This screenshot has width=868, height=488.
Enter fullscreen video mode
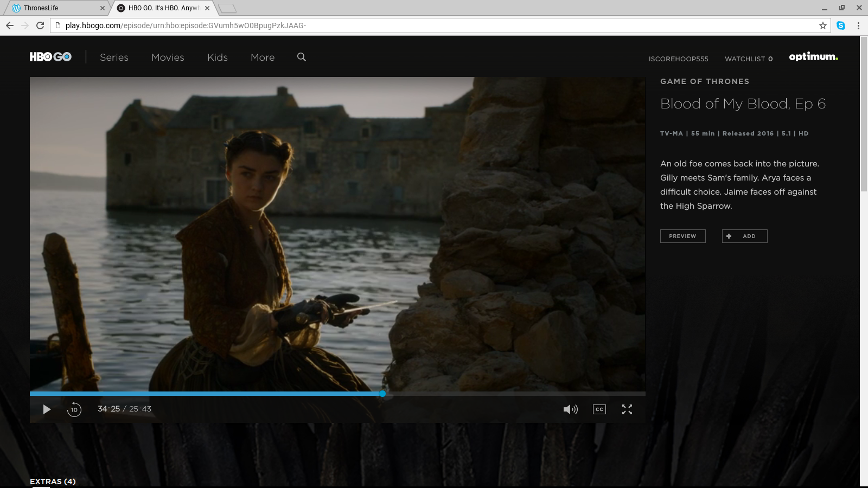pyautogui.click(x=627, y=409)
